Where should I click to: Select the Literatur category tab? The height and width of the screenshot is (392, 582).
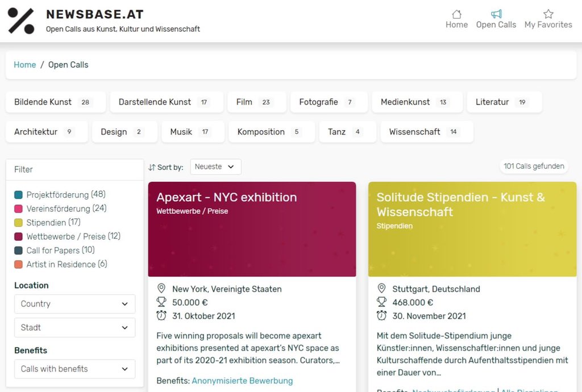[505, 102]
